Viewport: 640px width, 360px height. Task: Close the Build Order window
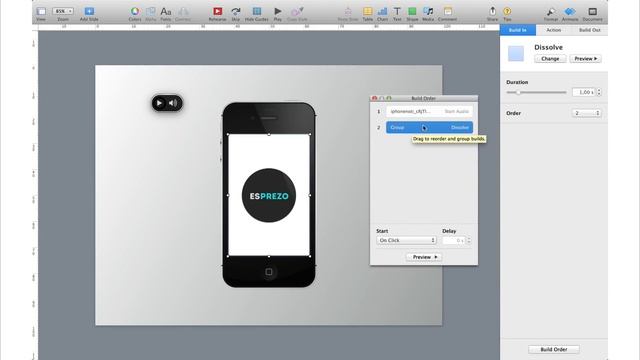click(x=374, y=98)
